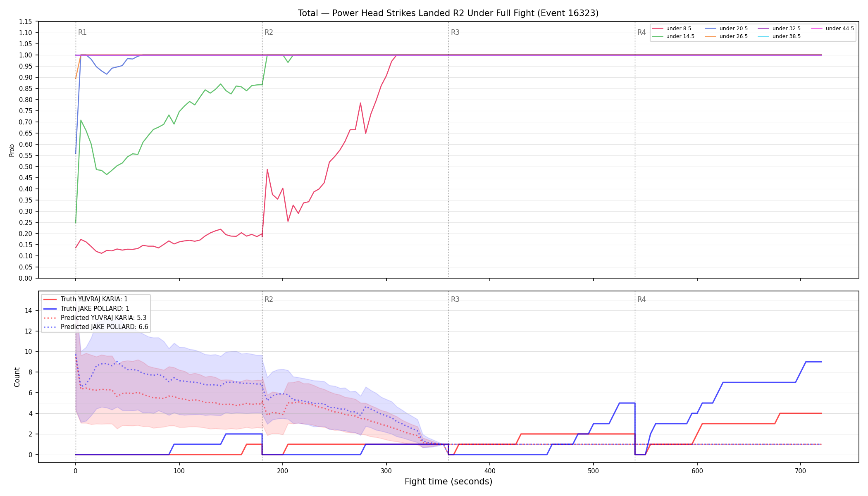Click the 2 tick on Count axis
The image size is (868, 496).
[x=30, y=434]
